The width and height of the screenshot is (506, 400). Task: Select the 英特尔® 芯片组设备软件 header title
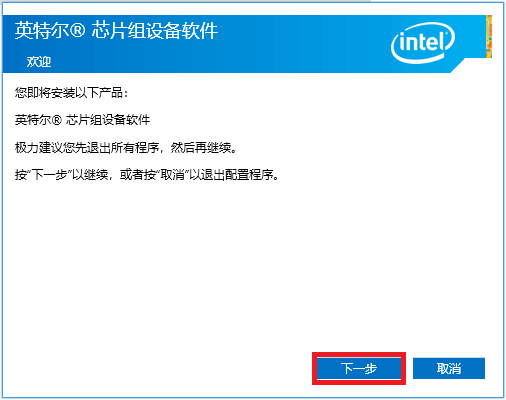[116, 31]
